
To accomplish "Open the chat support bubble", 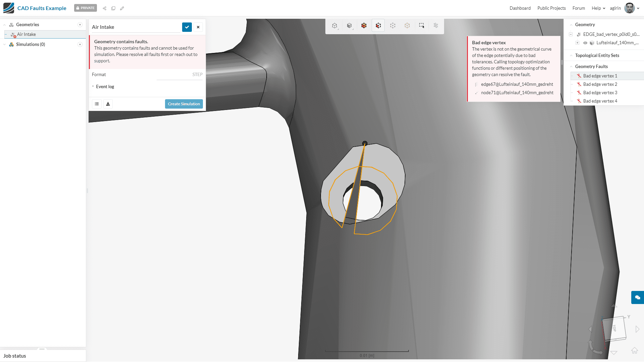I will pyautogui.click(x=637, y=297).
